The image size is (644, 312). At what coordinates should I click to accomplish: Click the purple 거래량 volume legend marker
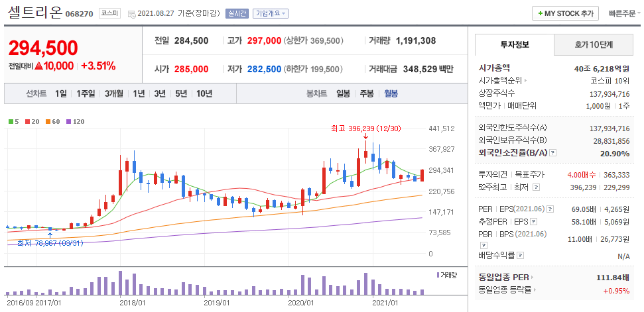coord(438,275)
